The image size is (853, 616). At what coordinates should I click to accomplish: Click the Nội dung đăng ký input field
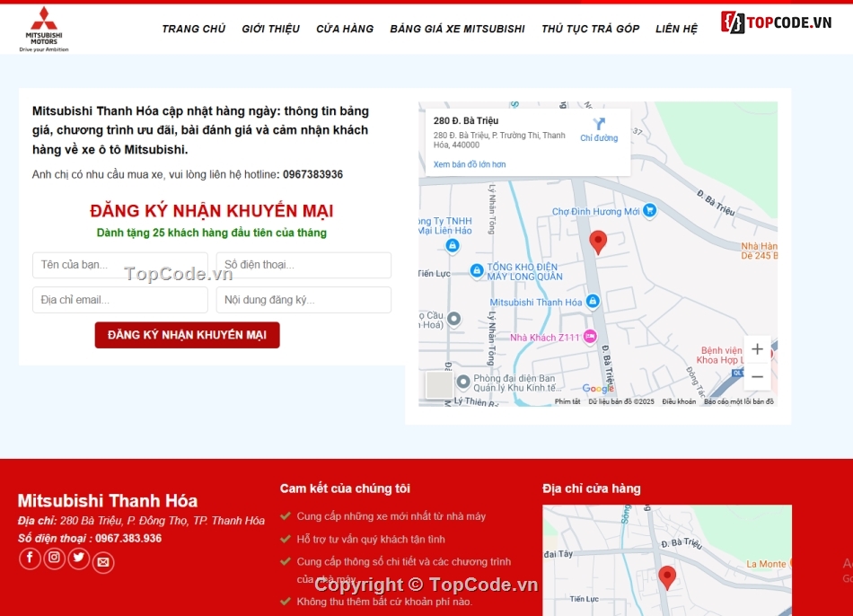click(303, 300)
